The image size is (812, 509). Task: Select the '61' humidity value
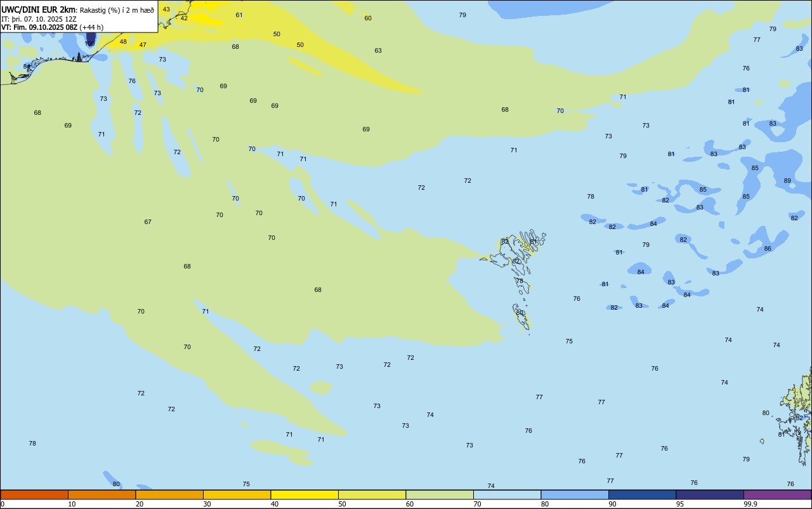click(239, 15)
